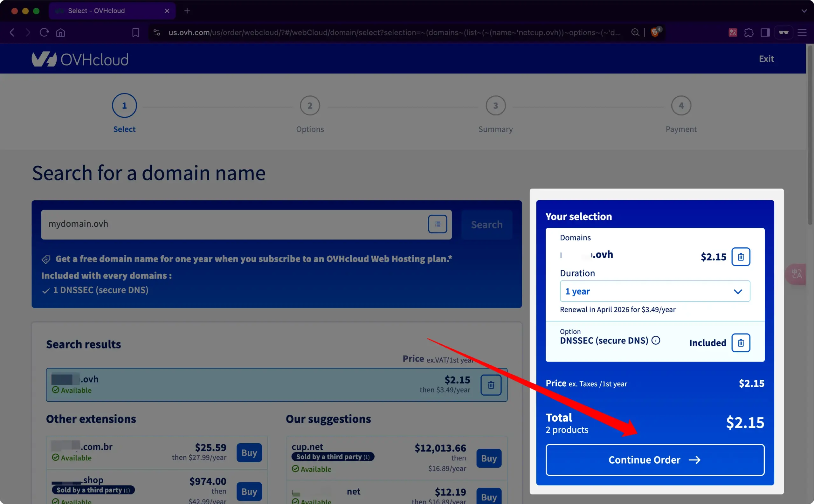The width and height of the screenshot is (814, 504).
Task: Click the free domain name promo text
Action: pyautogui.click(x=254, y=259)
